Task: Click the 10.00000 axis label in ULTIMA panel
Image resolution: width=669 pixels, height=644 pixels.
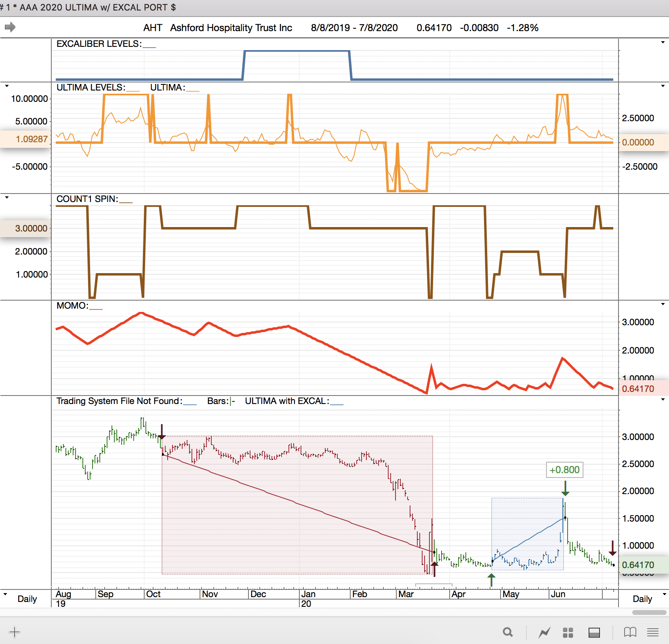Action: (29, 99)
